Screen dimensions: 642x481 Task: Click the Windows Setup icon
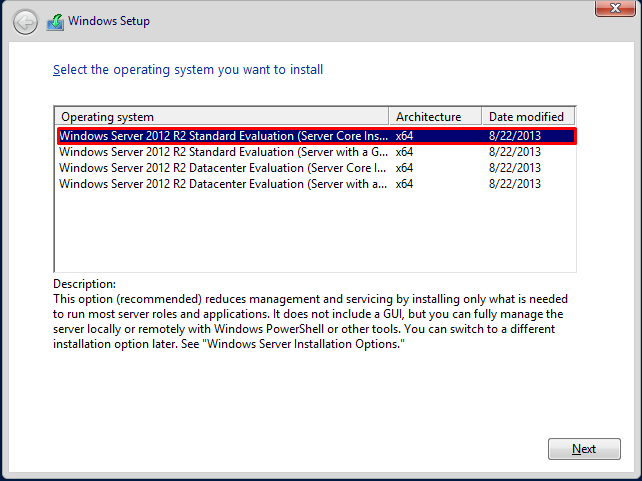pos(55,22)
